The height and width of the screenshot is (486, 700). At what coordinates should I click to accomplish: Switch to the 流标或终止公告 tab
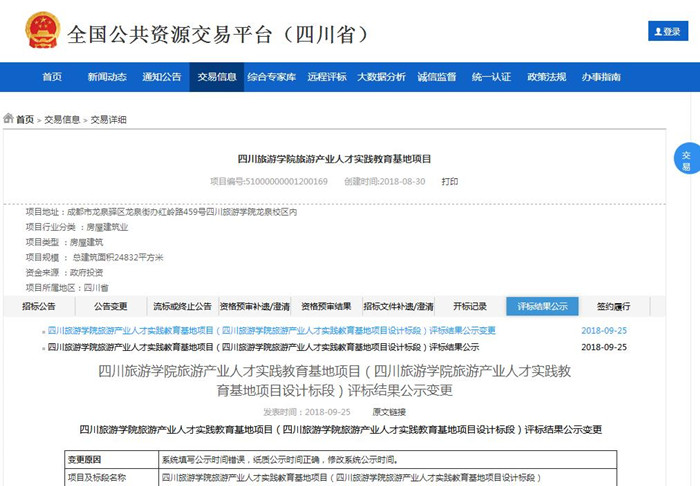[x=183, y=306]
